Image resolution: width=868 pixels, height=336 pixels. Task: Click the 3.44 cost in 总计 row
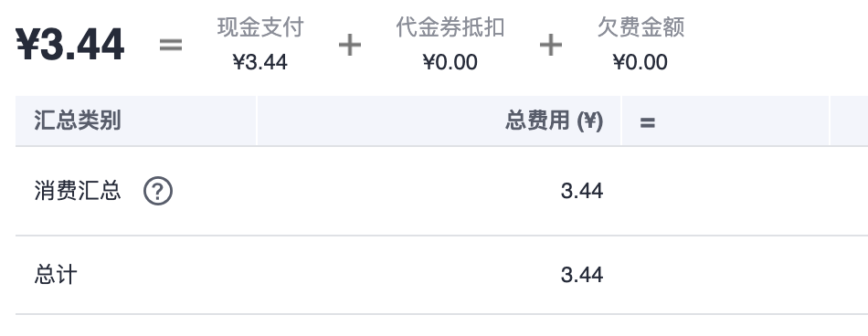582,275
